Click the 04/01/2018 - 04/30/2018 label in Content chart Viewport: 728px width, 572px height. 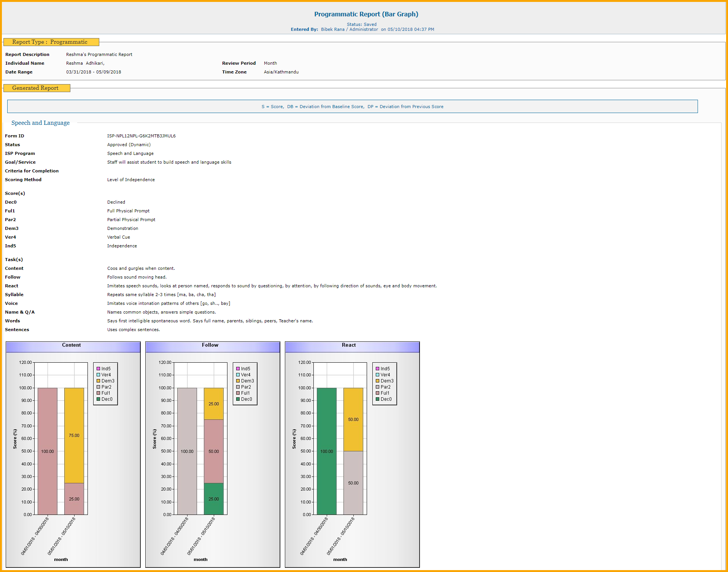[35, 535]
